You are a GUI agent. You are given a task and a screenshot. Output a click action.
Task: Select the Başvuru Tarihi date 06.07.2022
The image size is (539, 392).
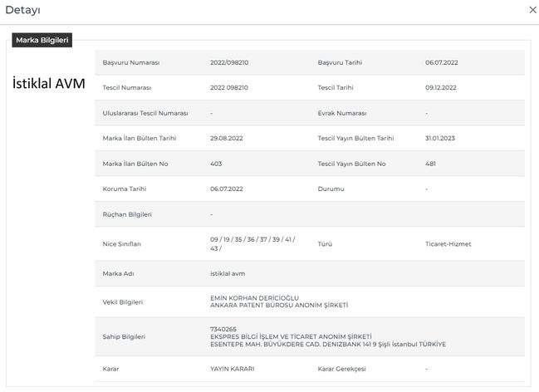pyautogui.click(x=441, y=62)
